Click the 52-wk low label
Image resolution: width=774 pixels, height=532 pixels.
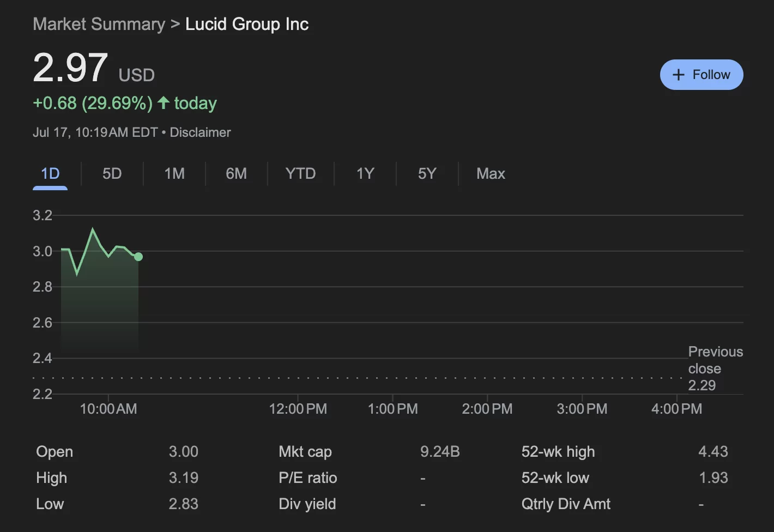click(555, 477)
